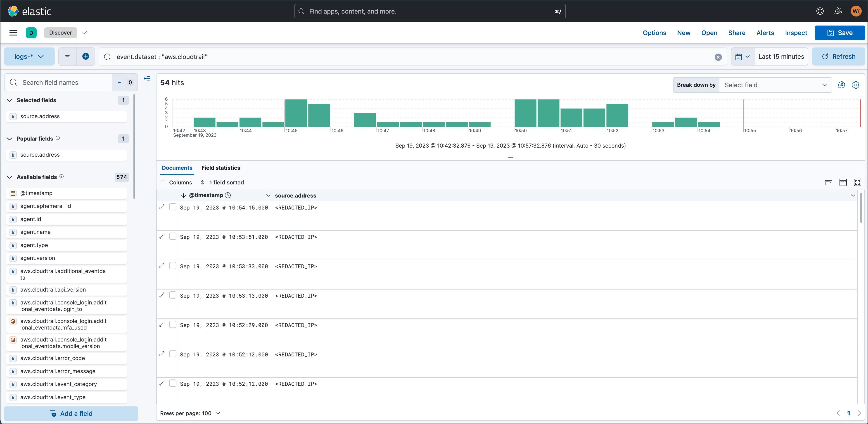This screenshot has width=868, height=424.
Task: Open the Elastic help menu
Action: [820, 11]
